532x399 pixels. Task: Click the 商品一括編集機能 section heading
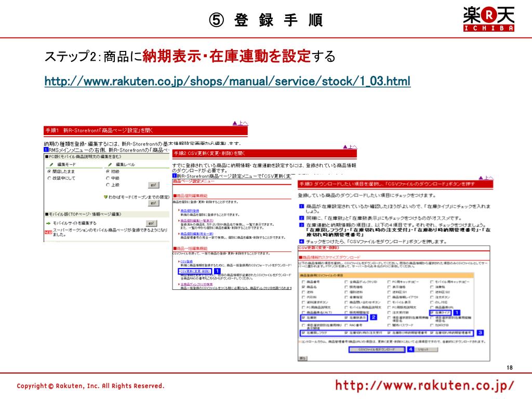click(190, 248)
